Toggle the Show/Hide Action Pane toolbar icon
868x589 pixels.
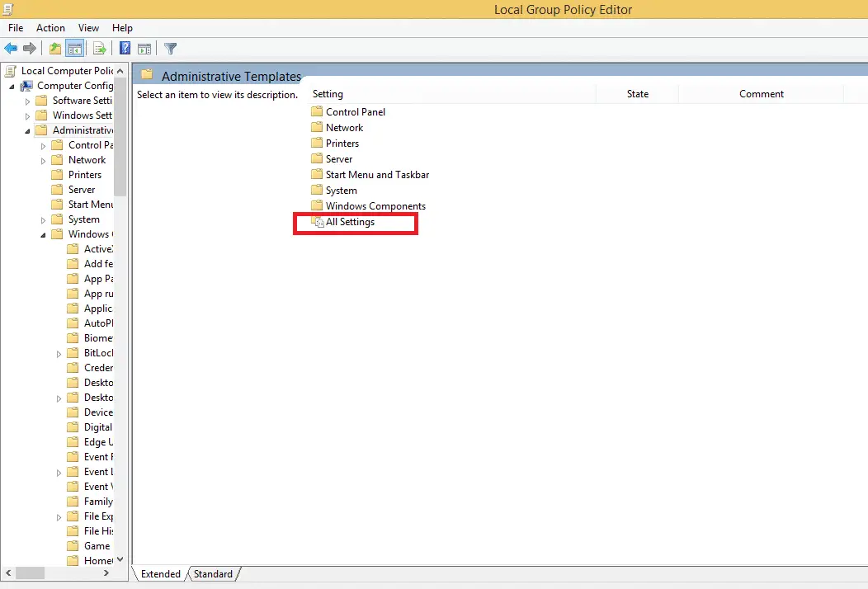[144, 49]
